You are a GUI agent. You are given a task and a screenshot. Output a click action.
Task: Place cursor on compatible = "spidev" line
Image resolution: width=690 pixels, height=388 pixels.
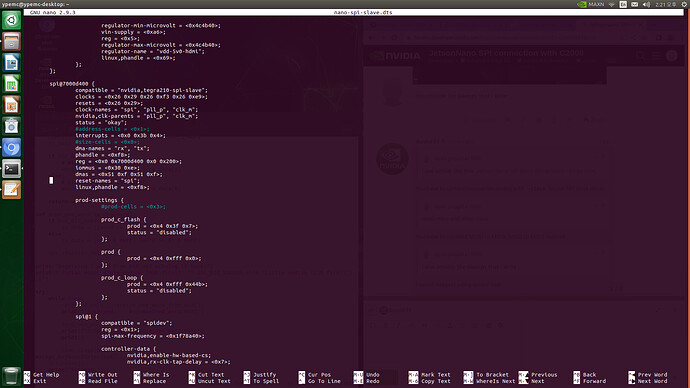[136, 323]
